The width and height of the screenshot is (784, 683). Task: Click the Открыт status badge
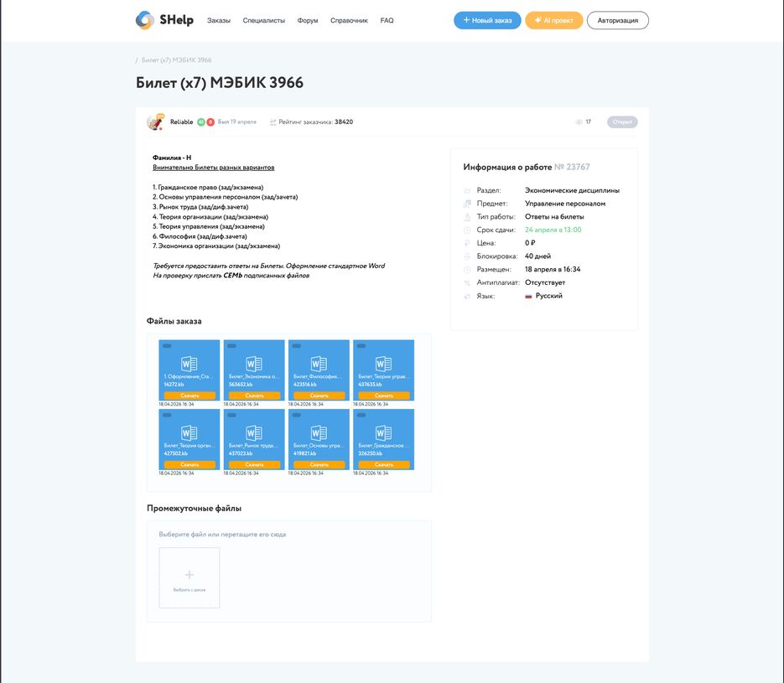point(622,122)
